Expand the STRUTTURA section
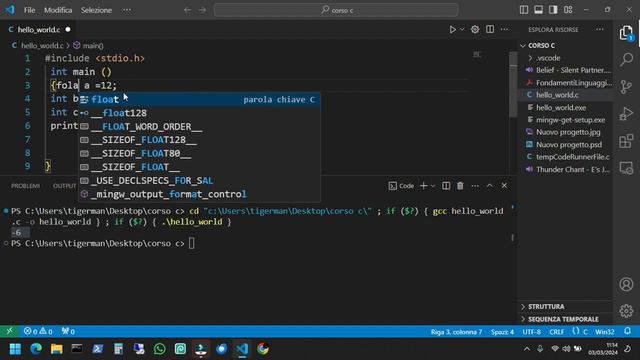The height and width of the screenshot is (360, 640). [x=565, y=306]
